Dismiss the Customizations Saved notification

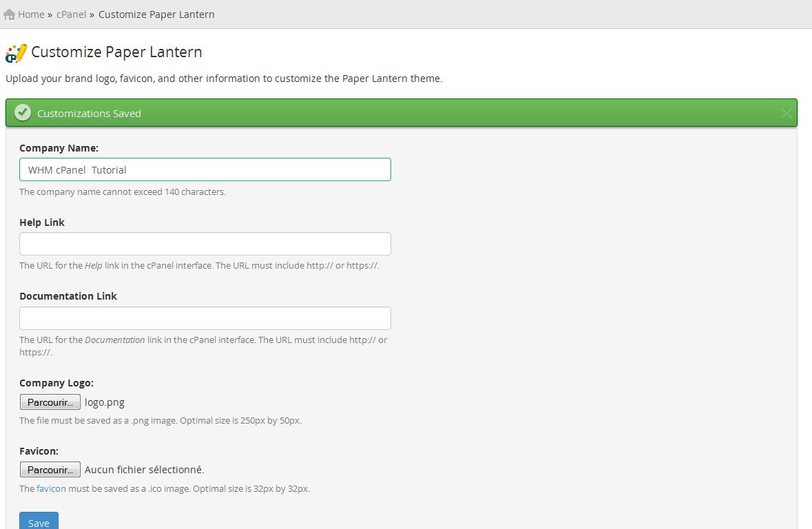[x=786, y=114]
